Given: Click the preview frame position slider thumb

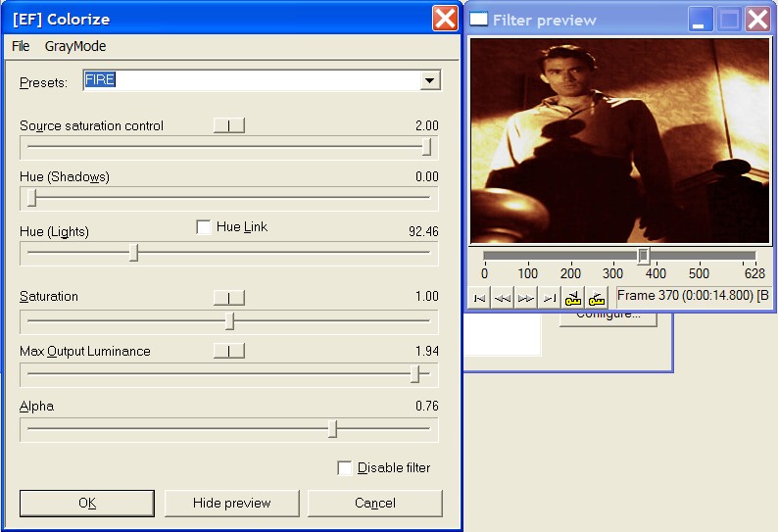Looking at the screenshot, I should point(643,256).
